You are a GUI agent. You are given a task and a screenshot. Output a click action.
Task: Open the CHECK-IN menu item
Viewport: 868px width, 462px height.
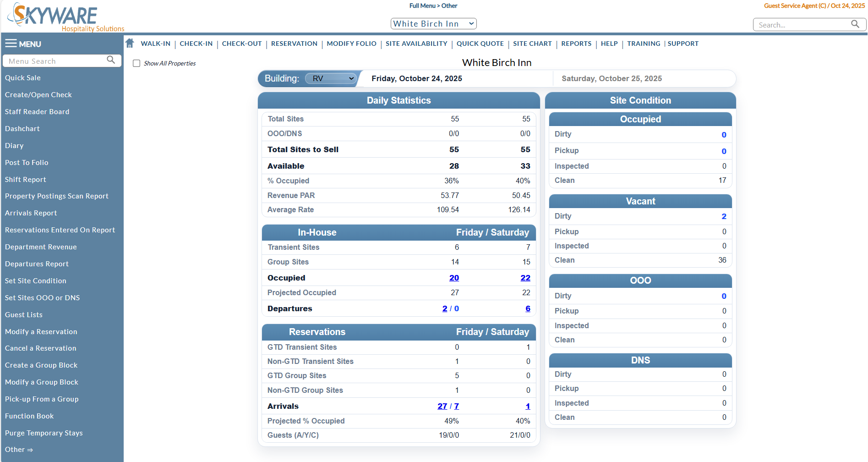196,44
